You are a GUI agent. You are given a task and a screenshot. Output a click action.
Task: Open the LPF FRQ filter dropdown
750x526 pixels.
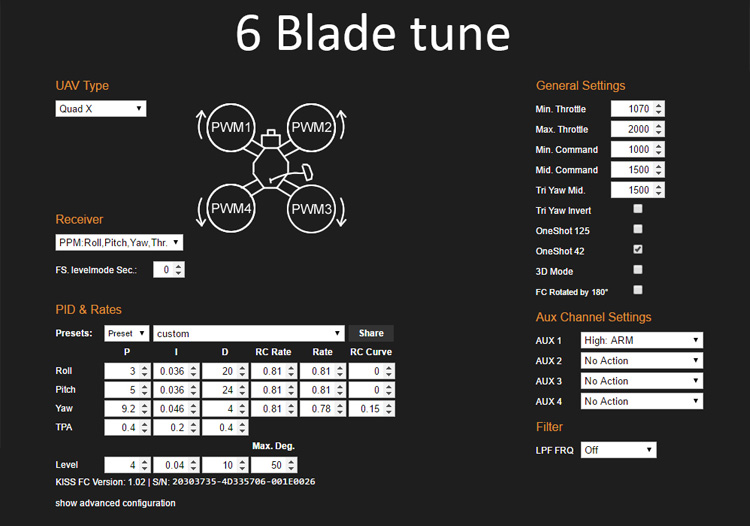(618, 450)
